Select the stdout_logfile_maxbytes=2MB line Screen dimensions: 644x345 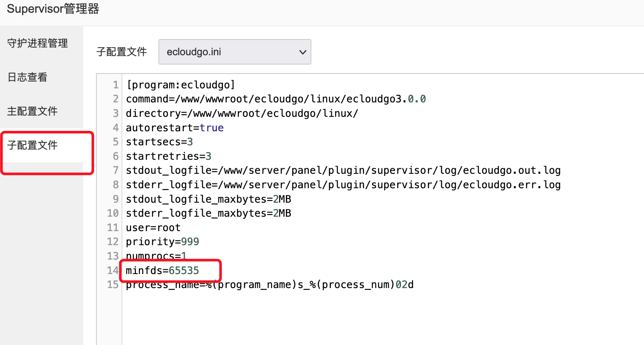click(208, 199)
